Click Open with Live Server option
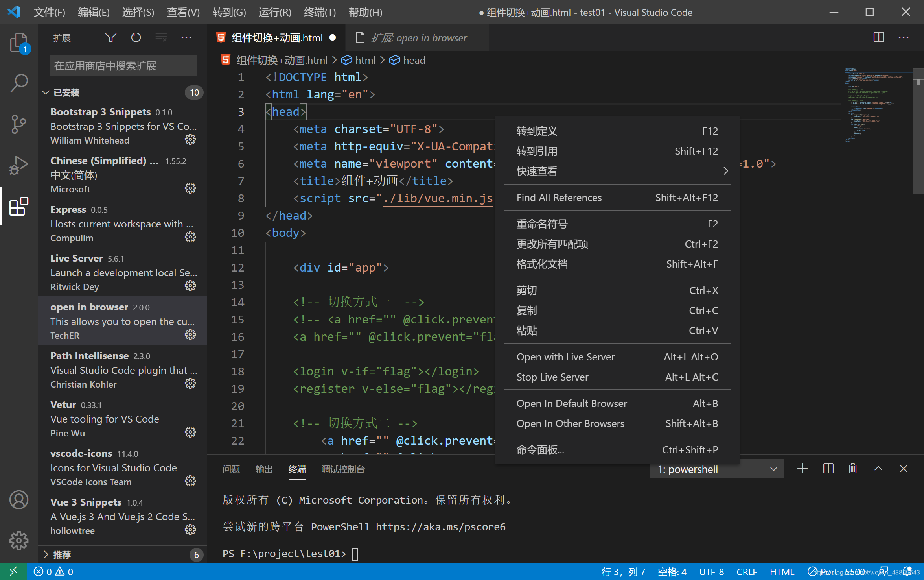This screenshot has height=580, width=924. (x=565, y=356)
